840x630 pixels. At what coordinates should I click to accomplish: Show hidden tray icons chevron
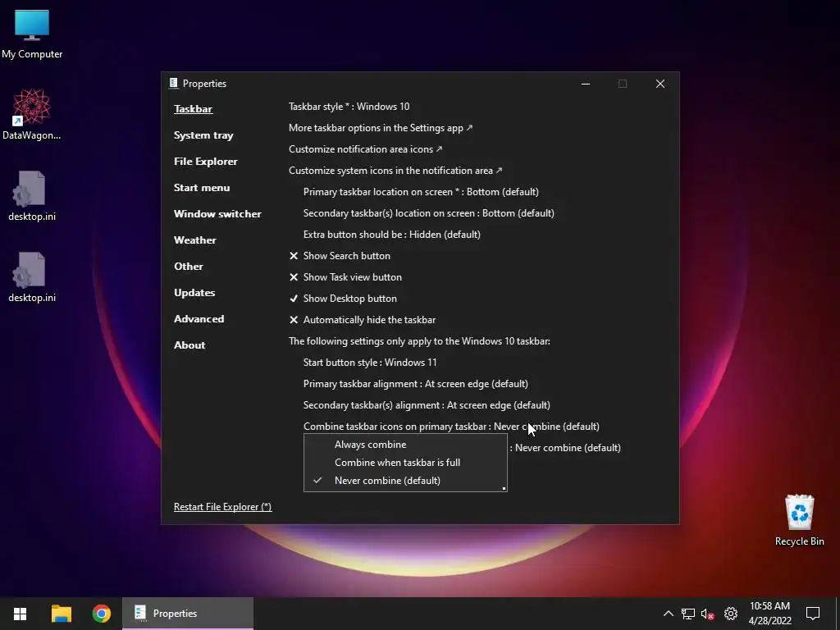[x=668, y=614]
